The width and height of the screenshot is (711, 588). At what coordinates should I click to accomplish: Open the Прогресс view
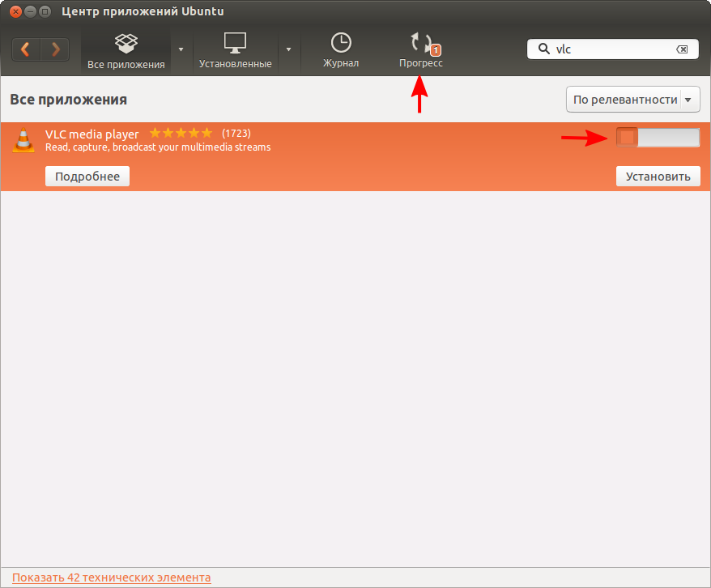pos(421,50)
